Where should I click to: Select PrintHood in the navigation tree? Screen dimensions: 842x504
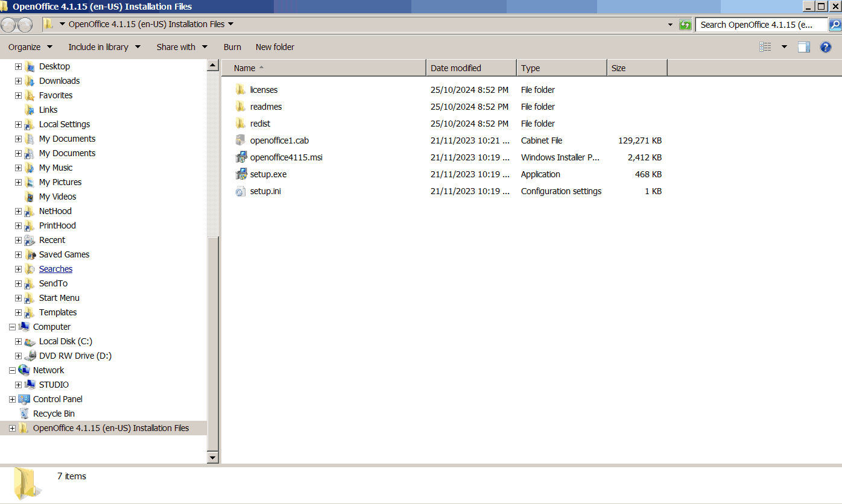click(57, 225)
